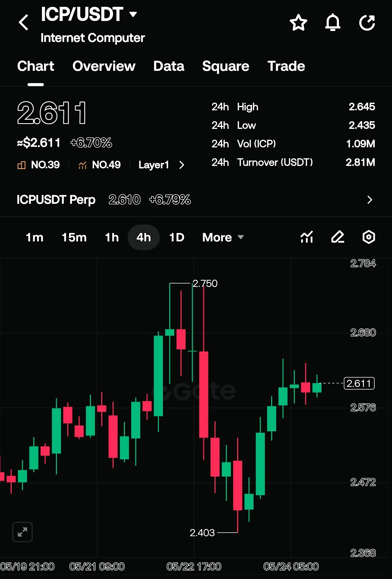The image size is (392, 579).
Task: Share the ICP/USDT page
Action: point(367,22)
